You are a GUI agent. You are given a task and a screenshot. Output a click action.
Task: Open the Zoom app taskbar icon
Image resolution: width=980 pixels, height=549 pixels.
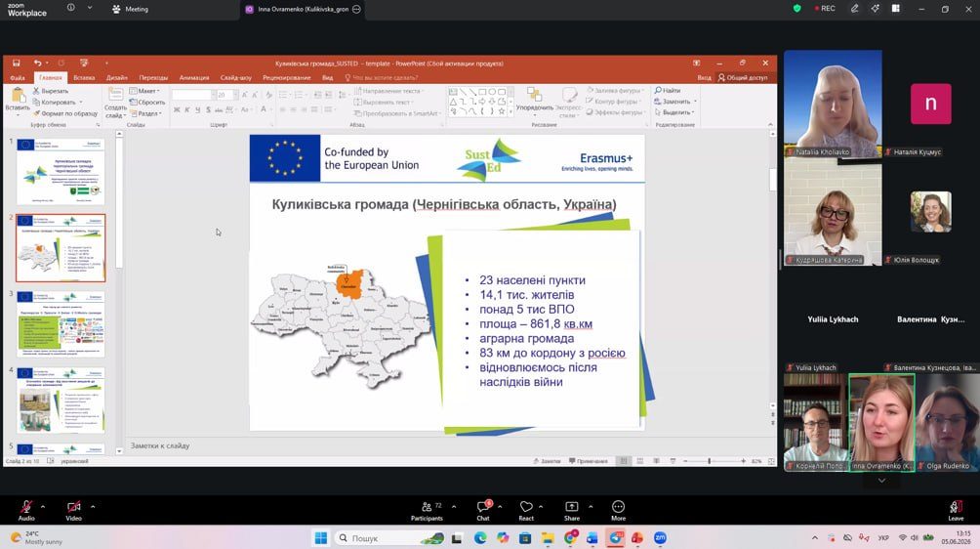coord(660,537)
